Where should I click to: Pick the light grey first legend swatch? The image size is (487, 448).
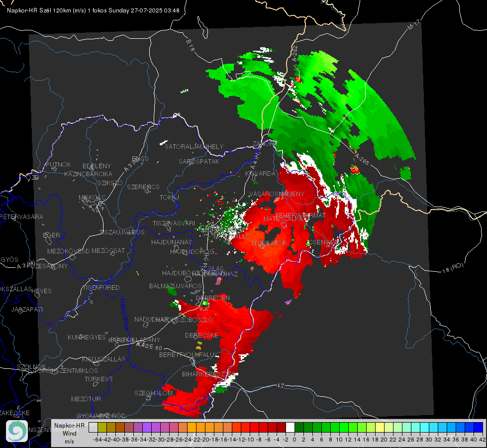(x=93, y=427)
